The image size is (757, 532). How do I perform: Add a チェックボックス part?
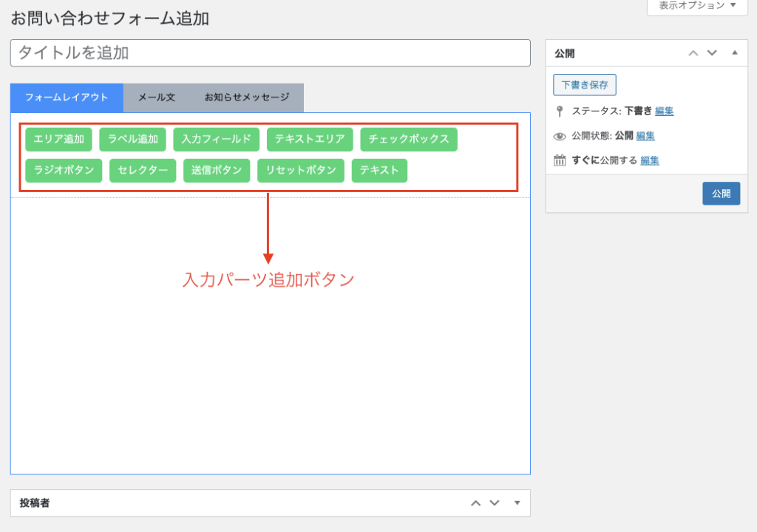click(408, 139)
